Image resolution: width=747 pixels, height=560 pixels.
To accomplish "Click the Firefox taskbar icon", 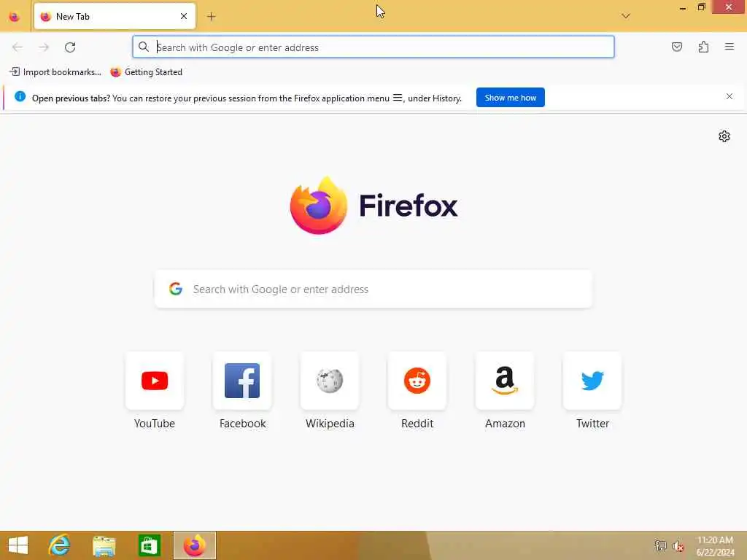I will click(195, 545).
